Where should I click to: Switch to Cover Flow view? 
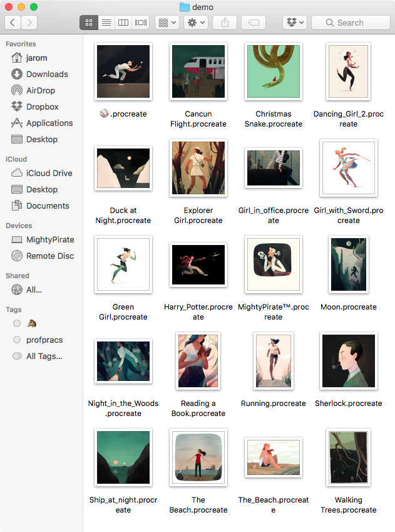[141, 23]
